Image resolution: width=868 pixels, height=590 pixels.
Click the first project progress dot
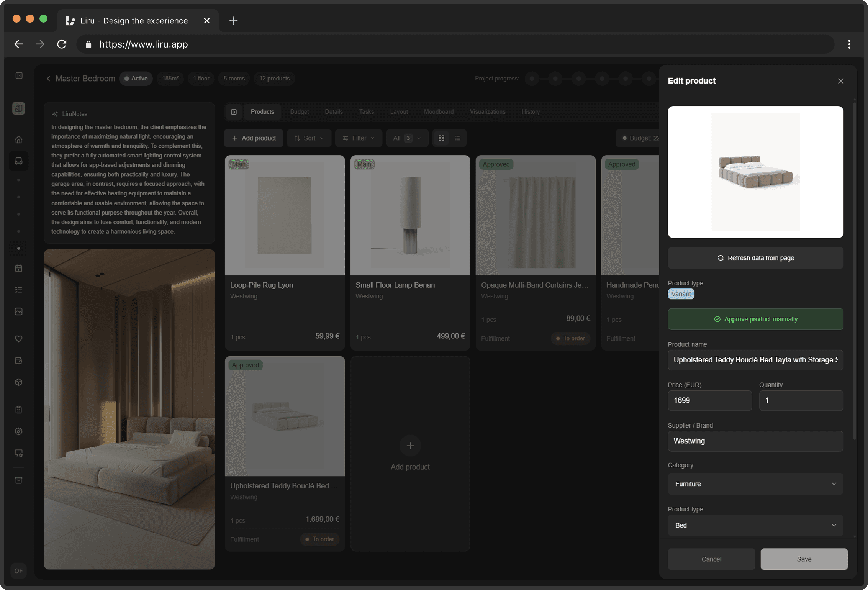(x=532, y=79)
